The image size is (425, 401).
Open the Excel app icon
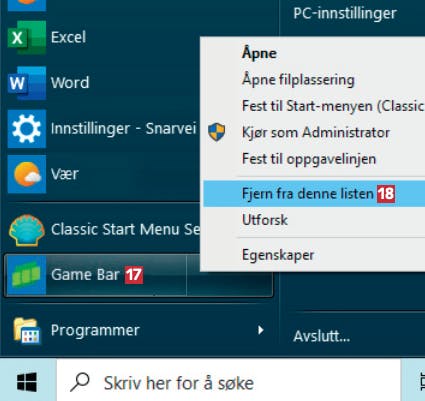point(27,37)
